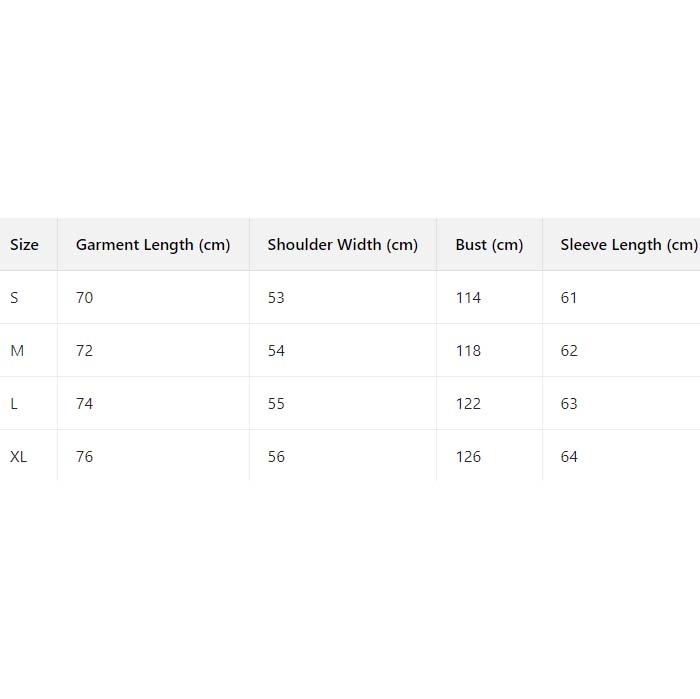Select the Sleeve Length (cm) header

tap(628, 245)
